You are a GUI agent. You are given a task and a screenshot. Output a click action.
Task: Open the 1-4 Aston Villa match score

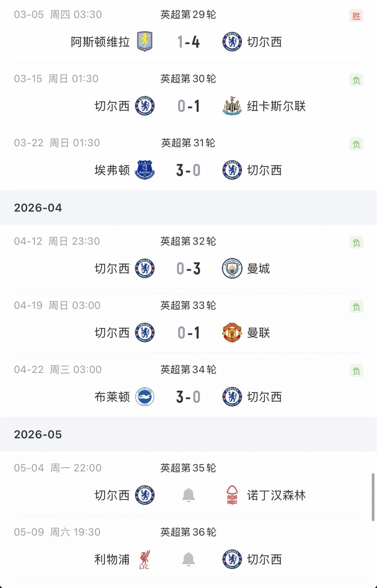pos(188,42)
